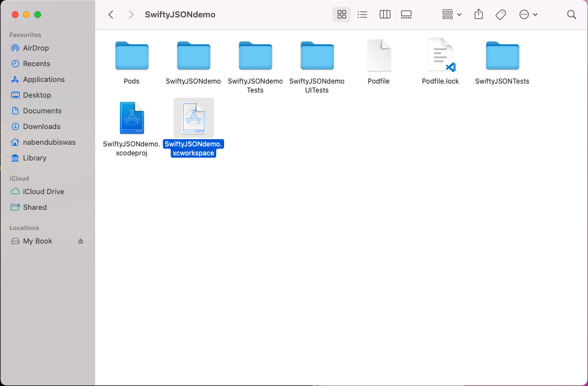
Task: Click the iCloud section header
Action: click(19, 178)
